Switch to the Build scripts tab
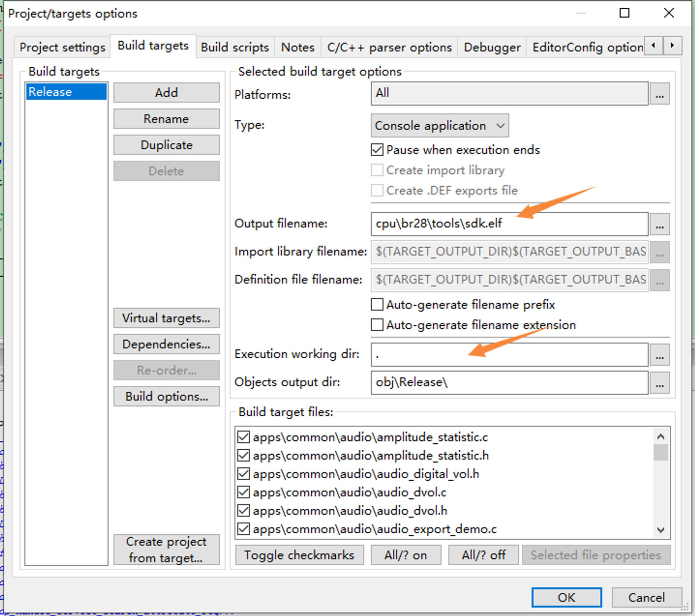 click(235, 47)
